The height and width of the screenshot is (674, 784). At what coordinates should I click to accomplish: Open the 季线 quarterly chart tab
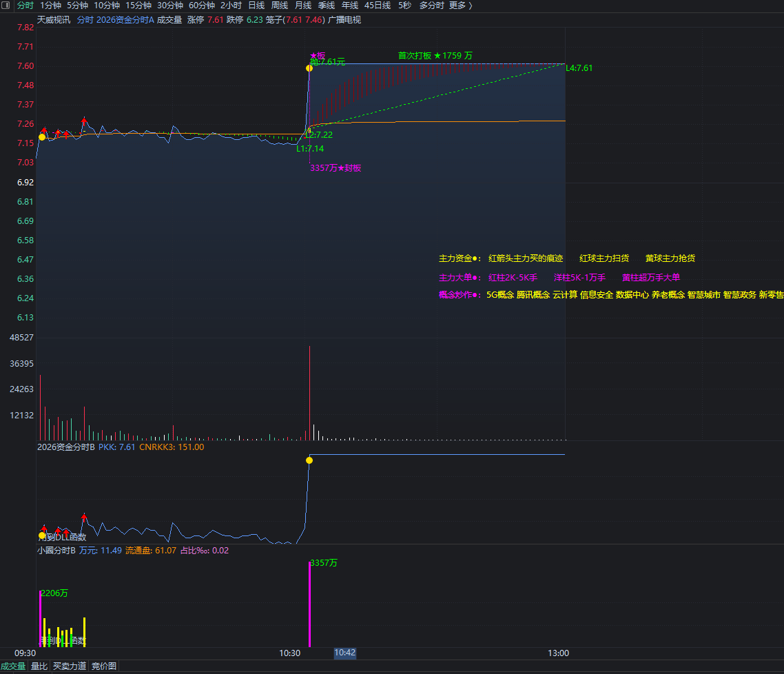click(x=327, y=6)
